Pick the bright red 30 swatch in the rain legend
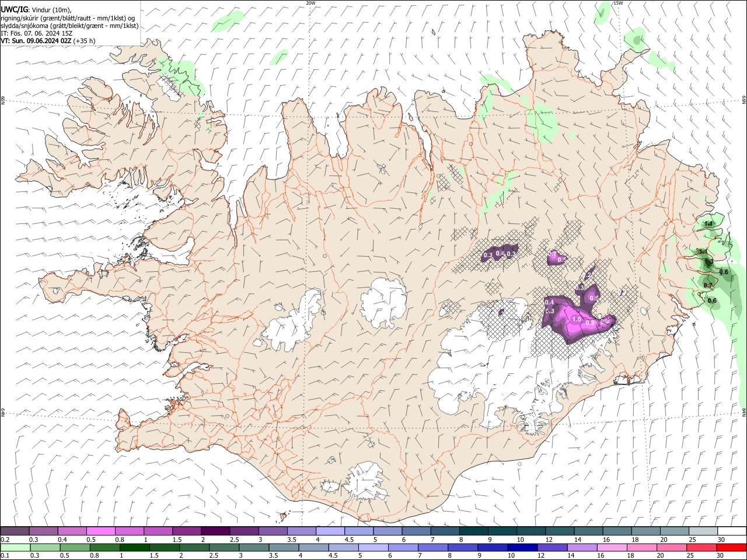747x560 pixels. tap(731, 548)
